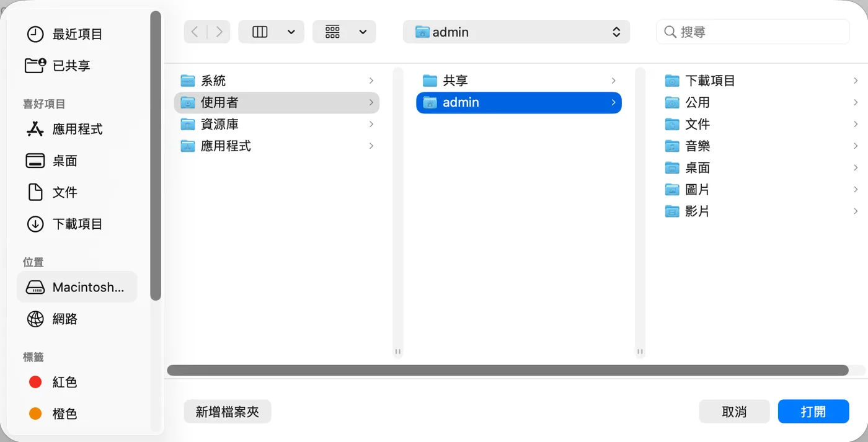Open admin path popup menu
This screenshot has height=442, width=868.
pos(516,32)
